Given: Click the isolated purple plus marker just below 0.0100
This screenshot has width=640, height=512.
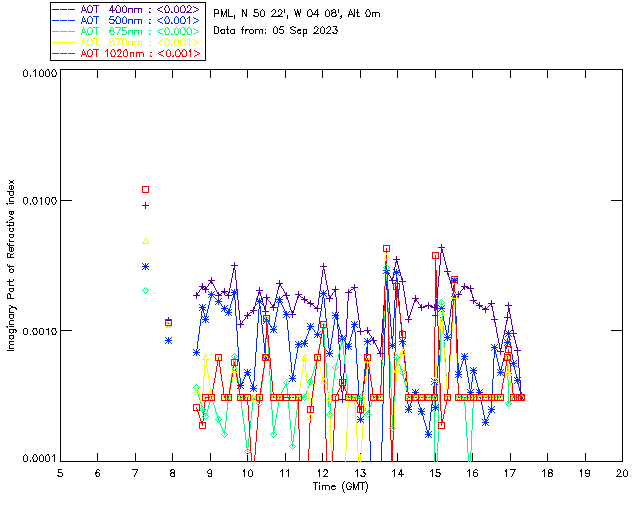Looking at the screenshot, I should pos(145,205).
